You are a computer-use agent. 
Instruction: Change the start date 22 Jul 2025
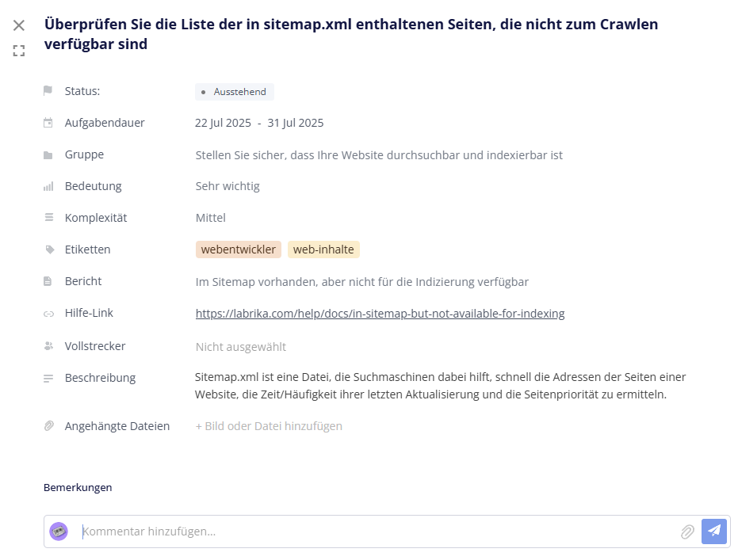223,124
